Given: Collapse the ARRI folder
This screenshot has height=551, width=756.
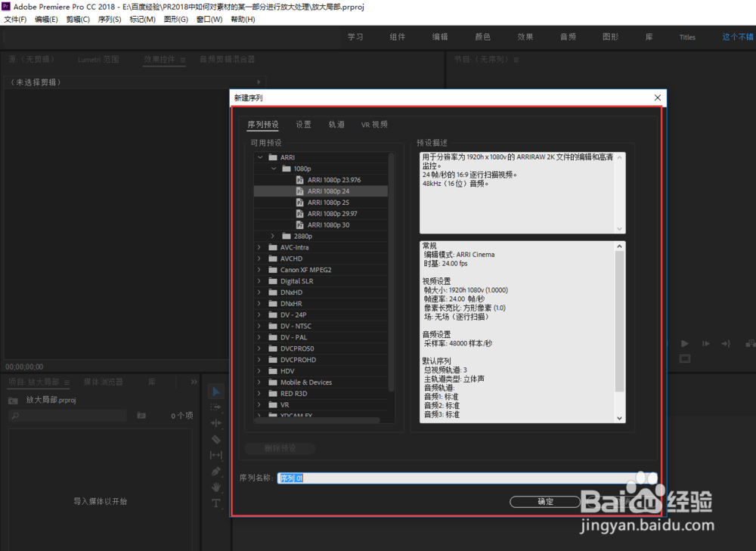Looking at the screenshot, I should point(260,157).
